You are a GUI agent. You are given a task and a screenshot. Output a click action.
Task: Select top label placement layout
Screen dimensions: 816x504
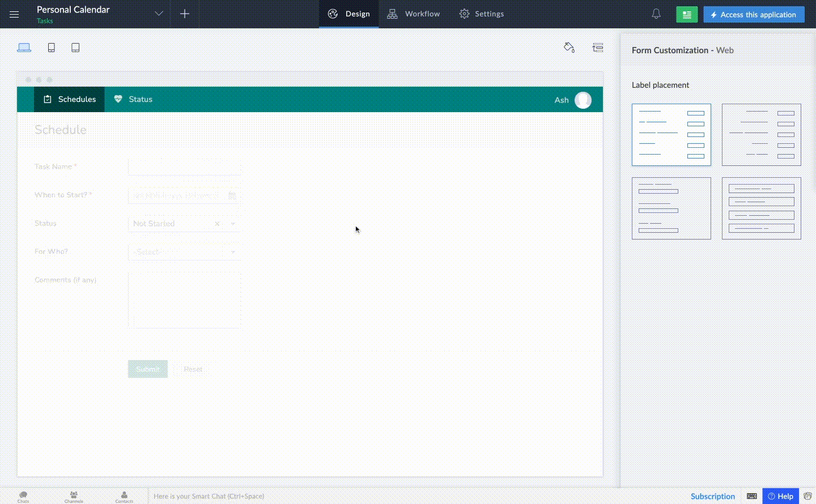click(x=671, y=208)
